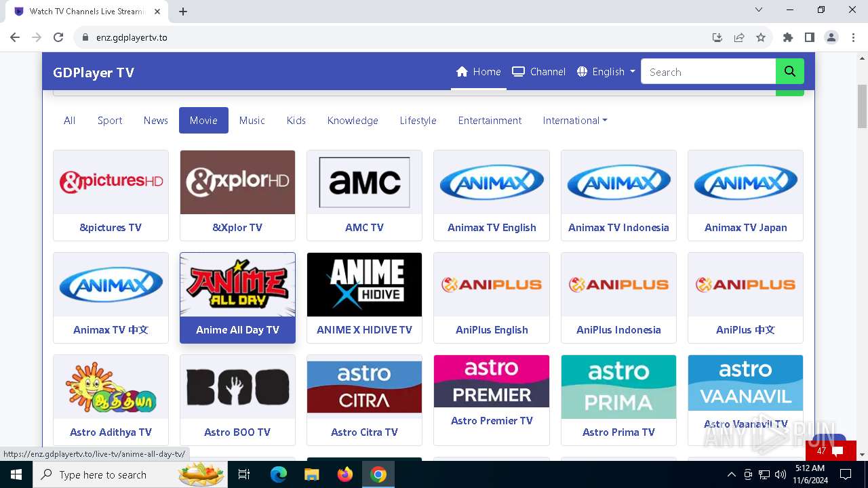Select the Music category tab
The width and height of the screenshot is (868, 488).
click(252, 120)
